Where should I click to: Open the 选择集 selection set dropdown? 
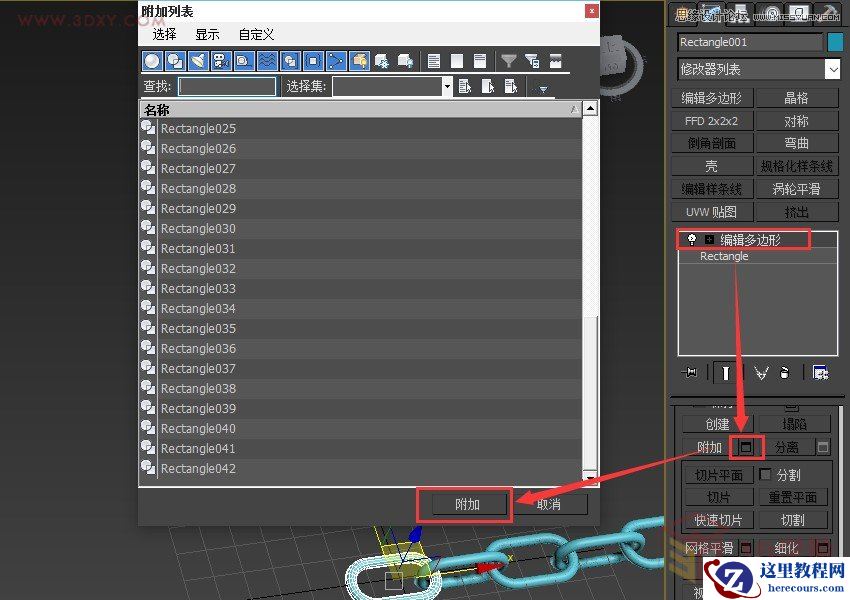coord(447,86)
